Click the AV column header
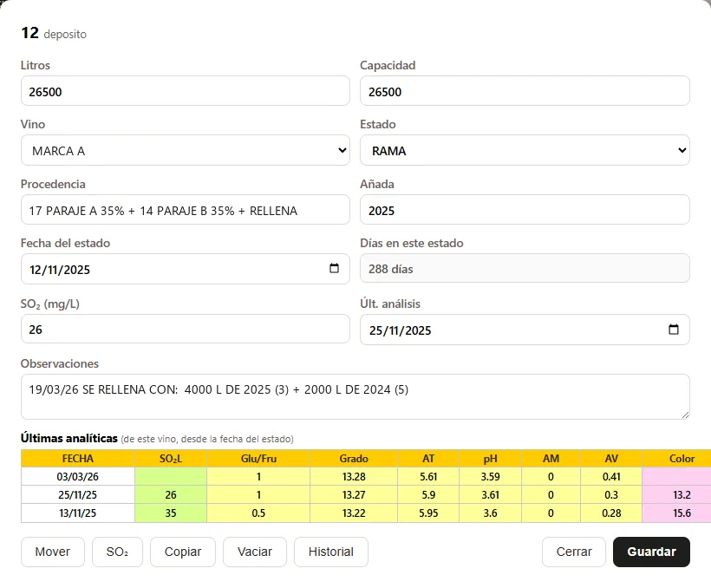This screenshot has height=588, width=711. click(x=611, y=459)
